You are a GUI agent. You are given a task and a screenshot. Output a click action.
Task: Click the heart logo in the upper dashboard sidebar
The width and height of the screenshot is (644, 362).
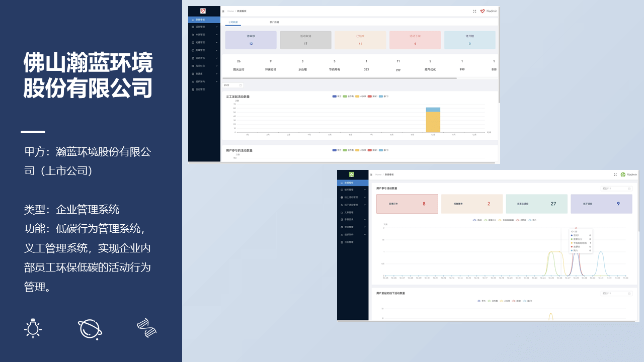pyautogui.click(x=203, y=11)
